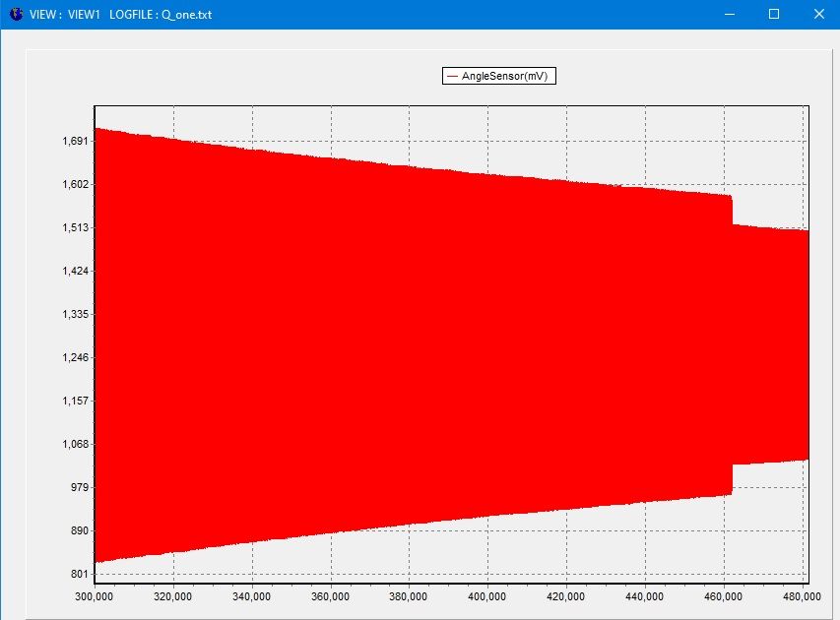Click the x-axis label 480,000
The image size is (840, 620).
coord(802,596)
